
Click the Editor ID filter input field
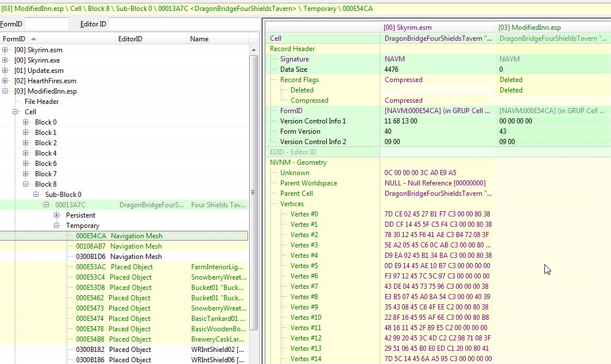point(184,24)
